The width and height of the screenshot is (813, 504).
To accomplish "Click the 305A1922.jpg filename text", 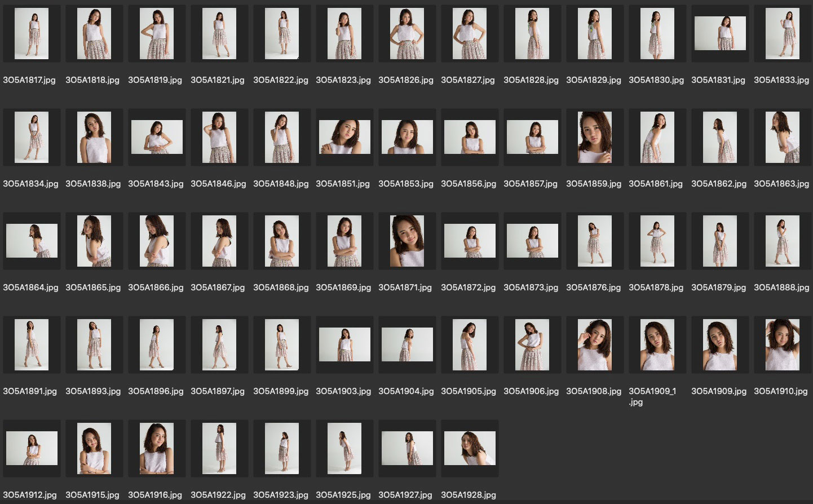I will coord(218,495).
